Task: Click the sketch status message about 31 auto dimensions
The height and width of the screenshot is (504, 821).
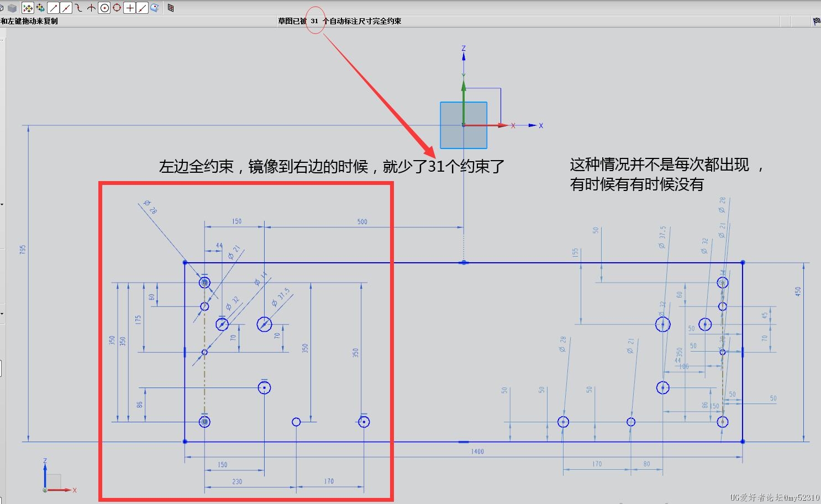Action: 340,21
